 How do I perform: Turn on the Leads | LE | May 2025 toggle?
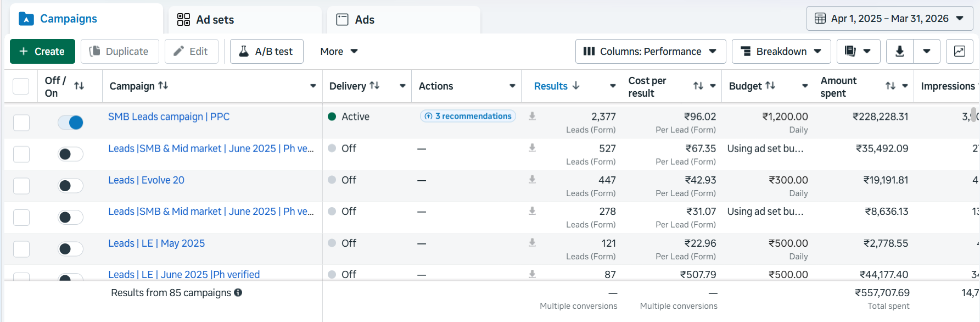pyautogui.click(x=70, y=249)
